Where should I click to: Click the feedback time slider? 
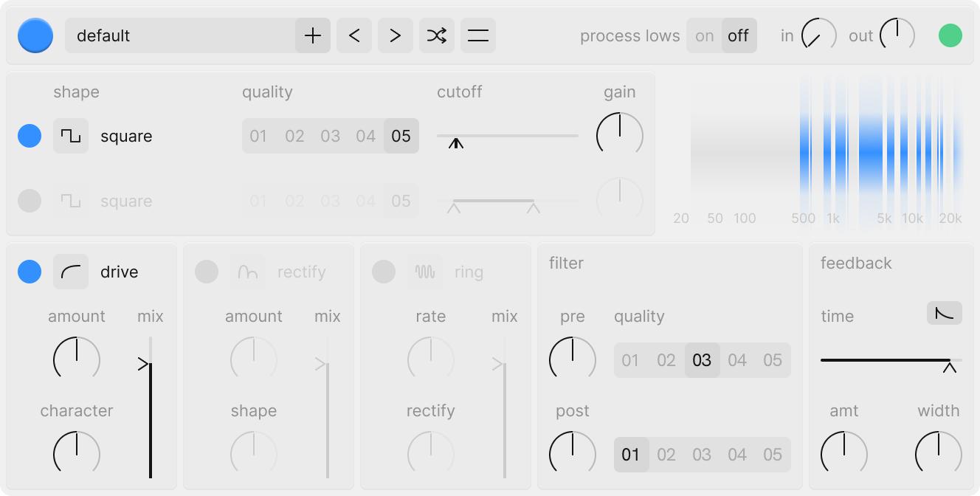[886, 360]
